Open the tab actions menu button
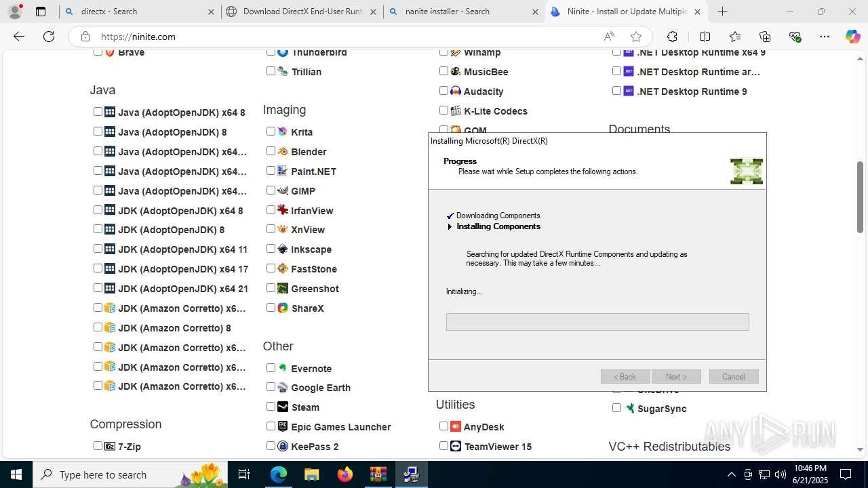This screenshot has height=488, width=868. 41,12
